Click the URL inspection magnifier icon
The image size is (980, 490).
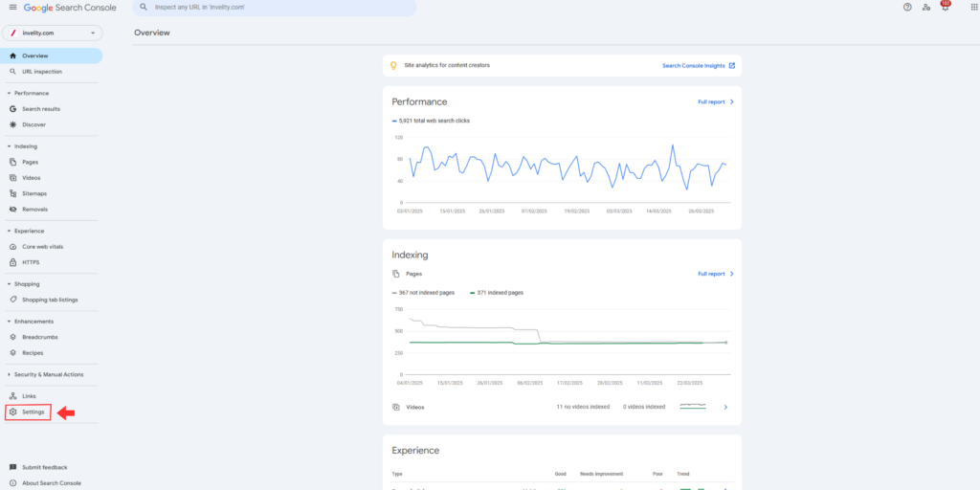pyautogui.click(x=13, y=71)
